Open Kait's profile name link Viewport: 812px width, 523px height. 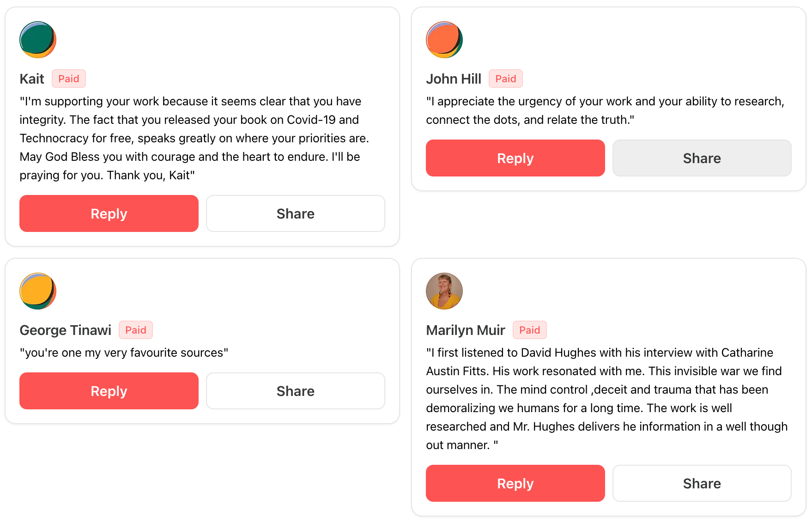pyautogui.click(x=32, y=79)
